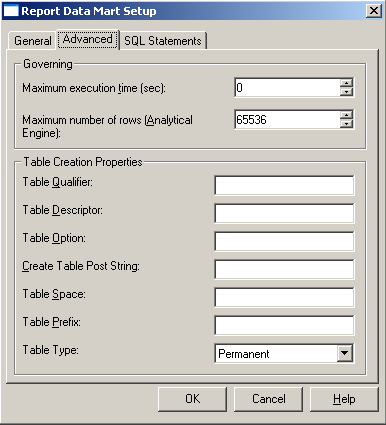Close the Report Data Mart Setup dialog
Image resolution: width=386 pixels, height=425 pixels.
click(374, 11)
